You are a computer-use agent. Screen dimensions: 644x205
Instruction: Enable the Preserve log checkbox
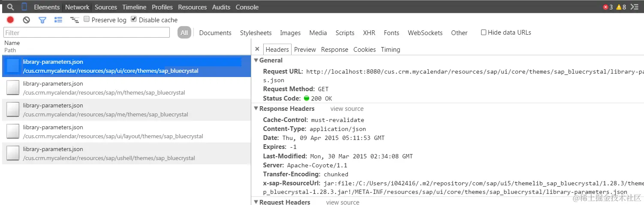click(87, 19)
